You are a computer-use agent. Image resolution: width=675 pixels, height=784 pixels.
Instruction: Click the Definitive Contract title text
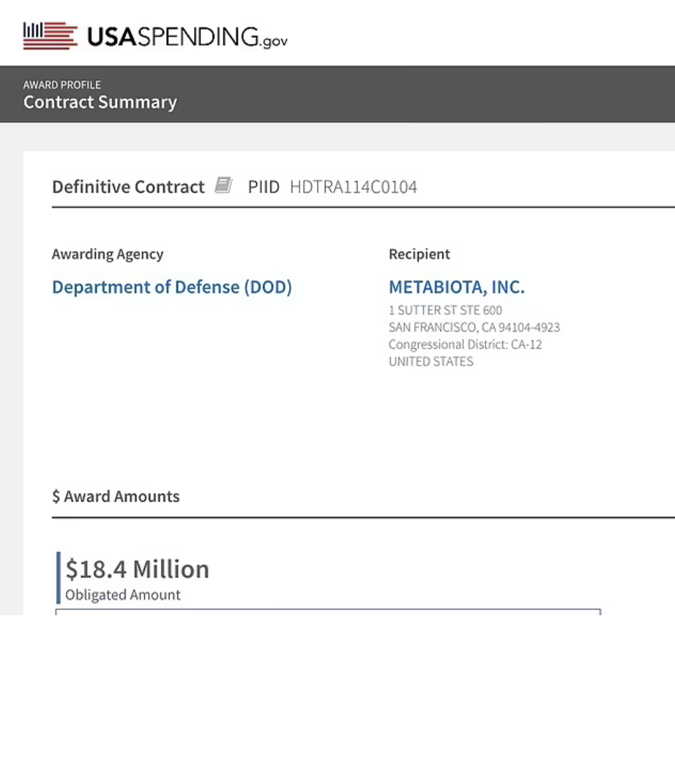pos(128,187)
